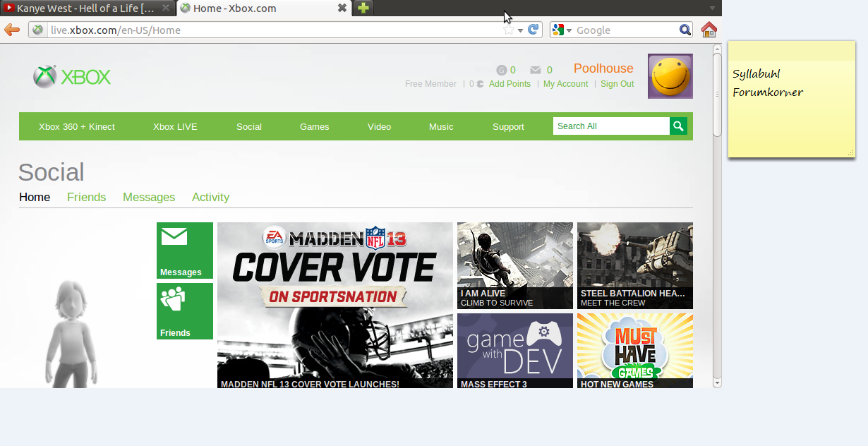Viewport: 868px width, 446px height.
Task: Go to the Friends sub-tab
Action: pyautogui.click(x=86, y=197)
